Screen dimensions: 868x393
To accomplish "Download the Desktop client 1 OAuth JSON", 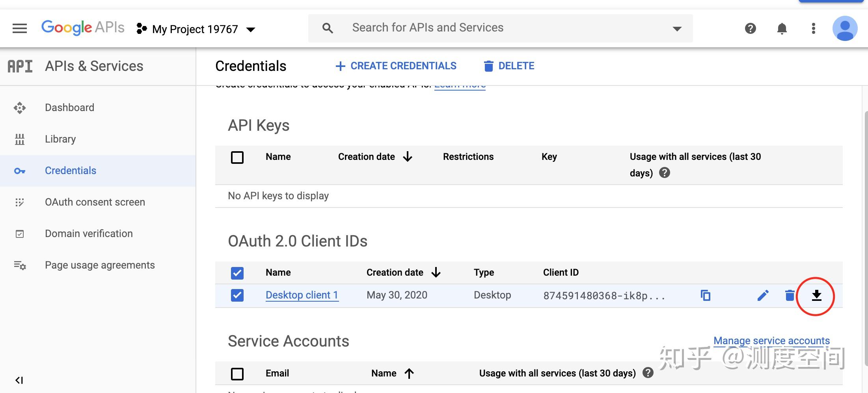I will pos(816,295).
